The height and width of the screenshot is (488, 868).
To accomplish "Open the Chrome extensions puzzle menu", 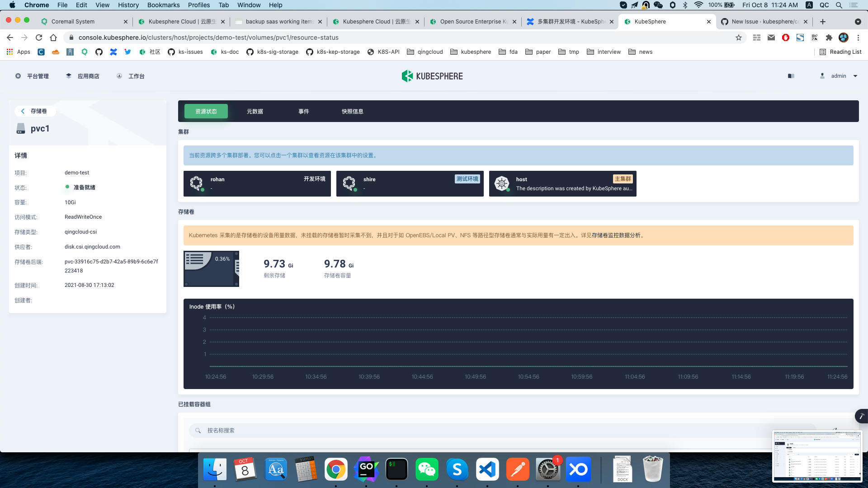I will tap(829, 38).
